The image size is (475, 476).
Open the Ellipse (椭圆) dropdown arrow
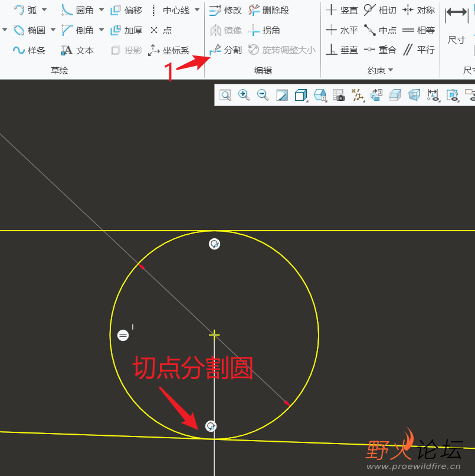tap(53, 30)
